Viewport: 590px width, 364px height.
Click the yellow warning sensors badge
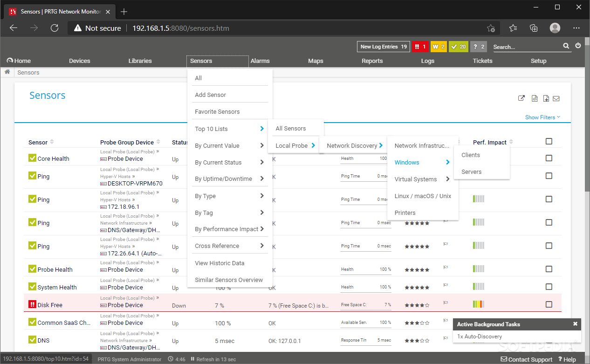(439, 47)
